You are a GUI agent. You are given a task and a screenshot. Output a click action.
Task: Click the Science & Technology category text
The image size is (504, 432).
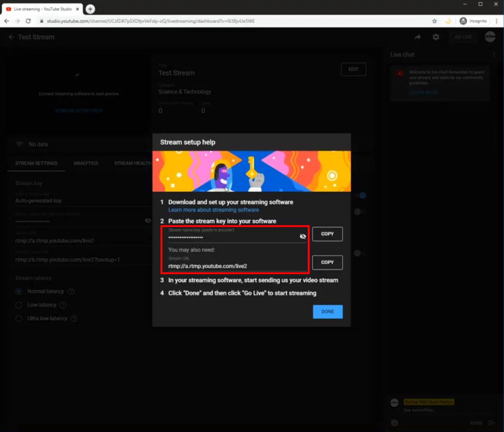coord(184,92)
